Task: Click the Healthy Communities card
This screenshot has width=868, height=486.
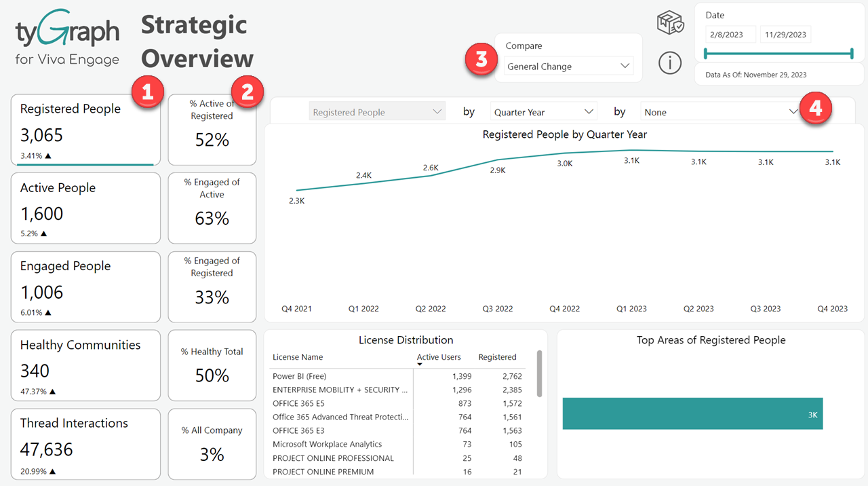Action: (x=85, y=366)
